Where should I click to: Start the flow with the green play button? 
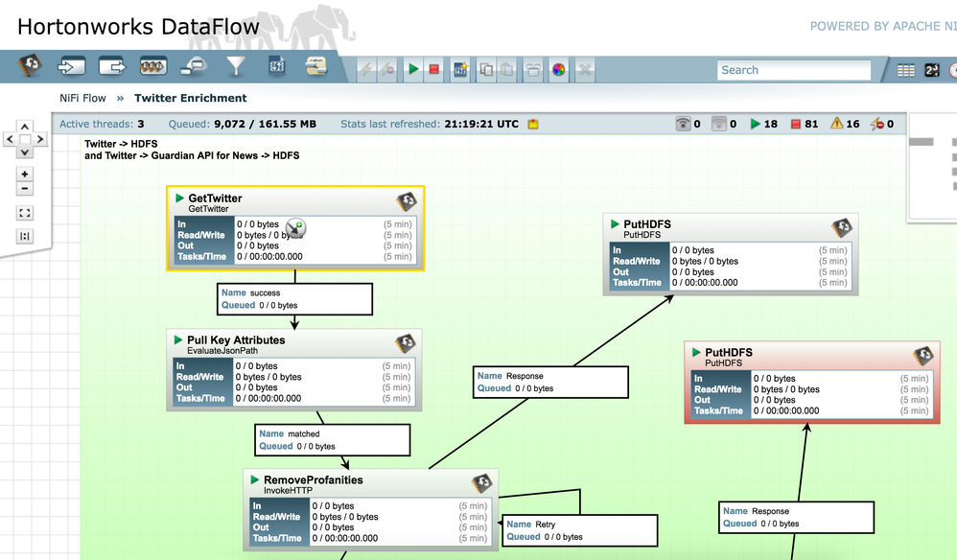pyautogui.click(x=413, y=69)
